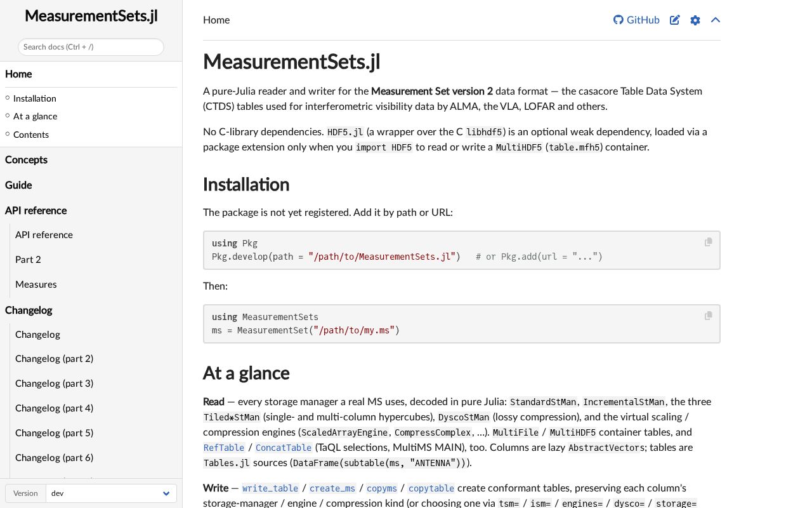This screenshot has height=508, width=812.
Task: Open the settings gear icon
Action: tap(695, 20)
